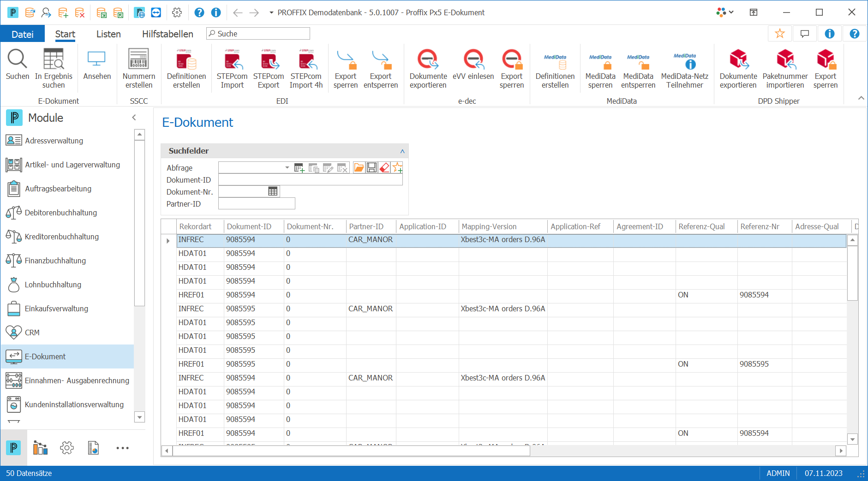Expand the quick access toolbar dropdown arrow
The width and height of the screenshot is (868, 481).
(271, 12)
